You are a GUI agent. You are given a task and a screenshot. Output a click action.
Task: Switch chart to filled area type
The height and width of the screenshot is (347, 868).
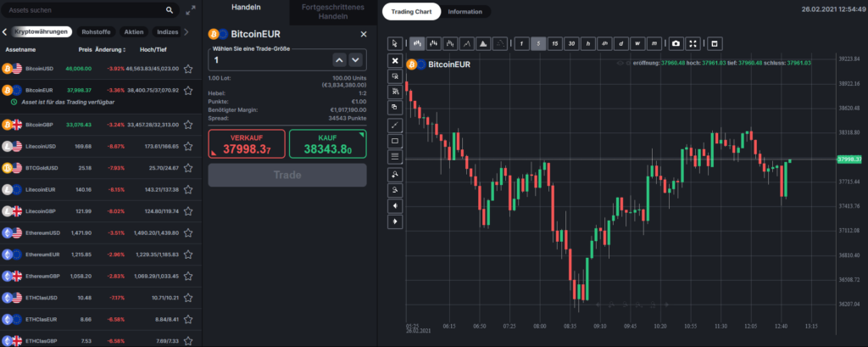pyautogui.click(x=483, y=43)
